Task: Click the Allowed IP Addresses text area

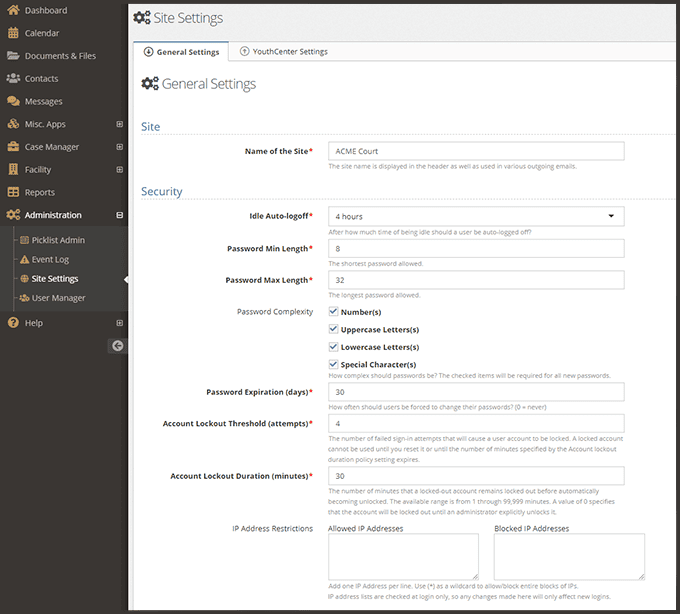Action: [x=403, y=557]
